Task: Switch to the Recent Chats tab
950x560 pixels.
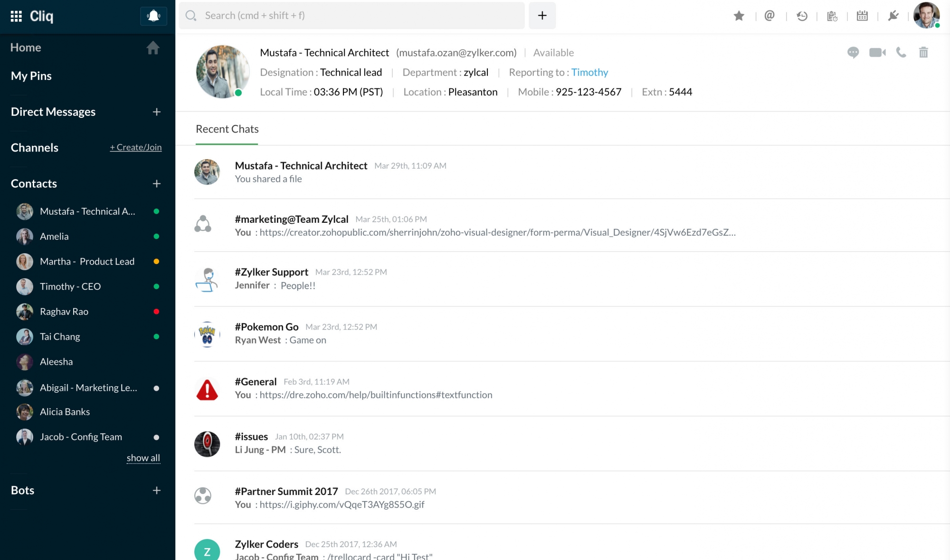Action: pyautogui.click(x=227, y=129)
